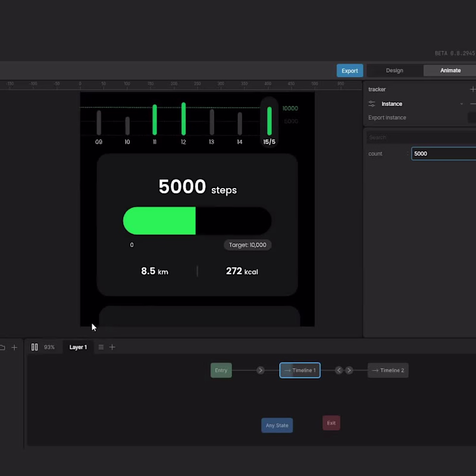The height and width of the screenshot is (476, 476).
Task: Select the Timeline 1 state node
Action: pyautogui.click(x=300, y=370)
